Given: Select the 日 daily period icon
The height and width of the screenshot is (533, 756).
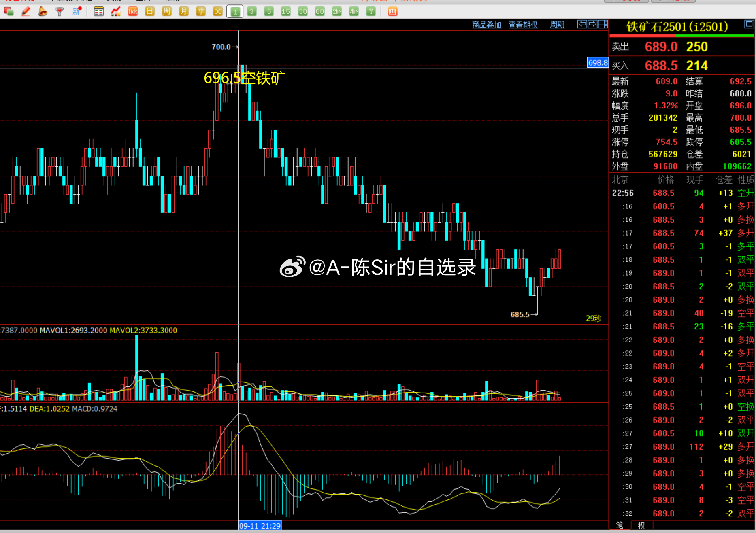Looking at the screenshot, I should (150, 11).
